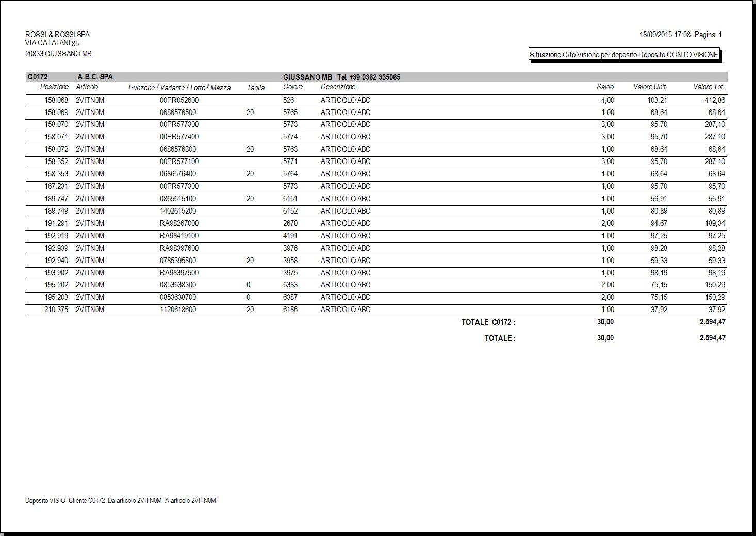Click total value 412,86 in first row
This screenshot has width=756, height=536.
[715, 101]
